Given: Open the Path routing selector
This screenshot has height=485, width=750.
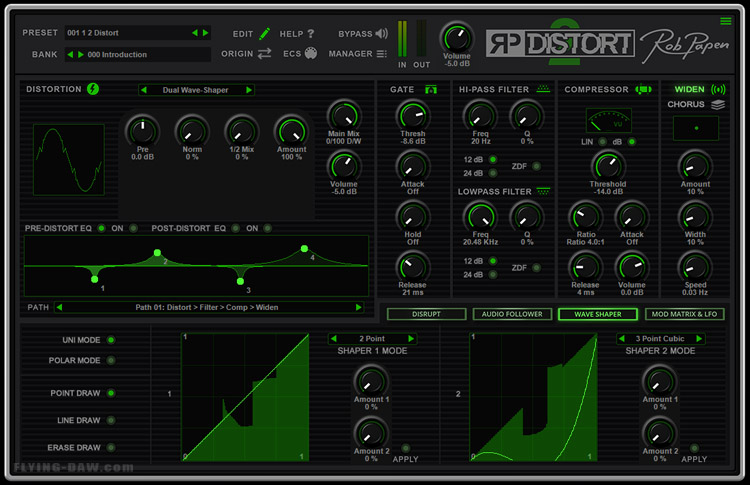Looking at the screenshot, I should 209,307.
